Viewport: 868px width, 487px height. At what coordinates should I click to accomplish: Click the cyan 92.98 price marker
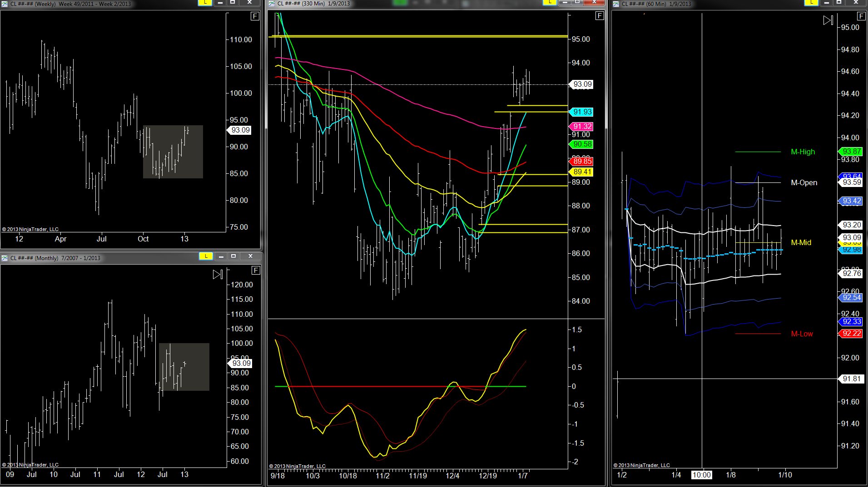851,250
